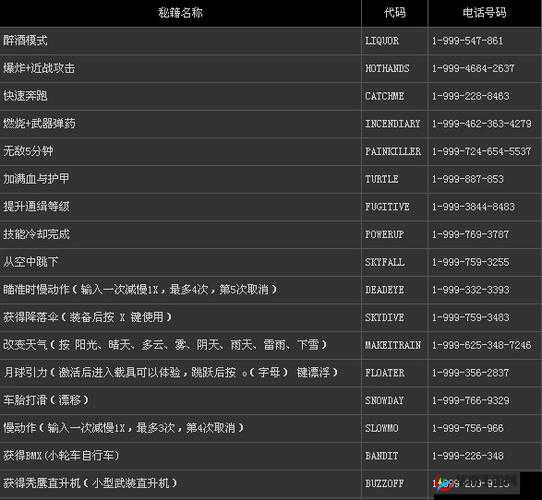Viewport: 542px width, 500px height.
Task: Click phone number 1-999-356-2837
Action: (x=470, y=373)
